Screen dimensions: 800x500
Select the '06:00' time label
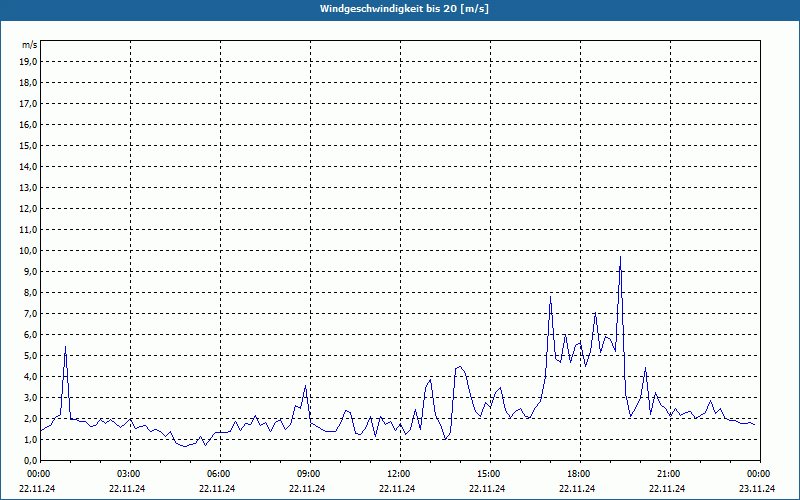click(219, 474)
